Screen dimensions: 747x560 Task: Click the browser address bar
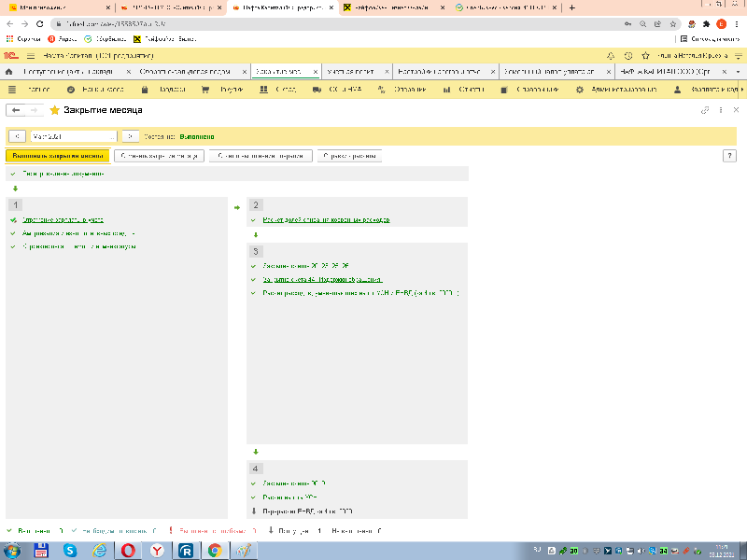(x=333, y=24)
